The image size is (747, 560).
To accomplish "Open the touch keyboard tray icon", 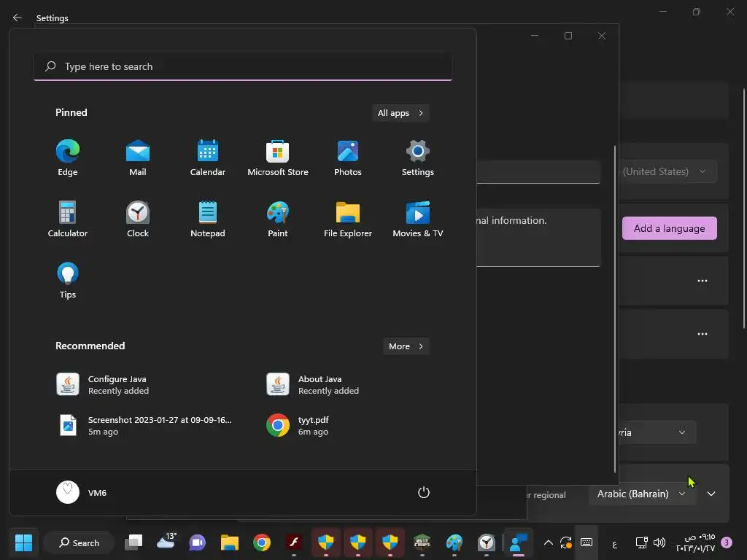I will point(587,542).
